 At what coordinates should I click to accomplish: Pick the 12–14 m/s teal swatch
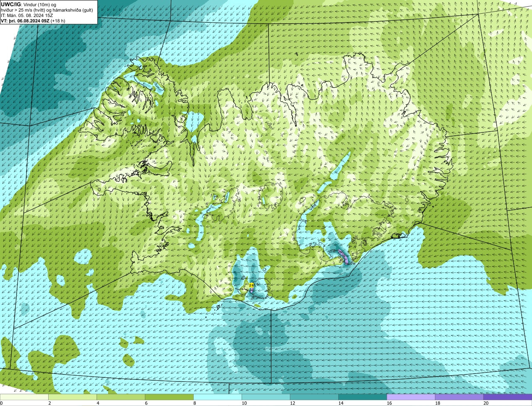(x=314, y=397)
